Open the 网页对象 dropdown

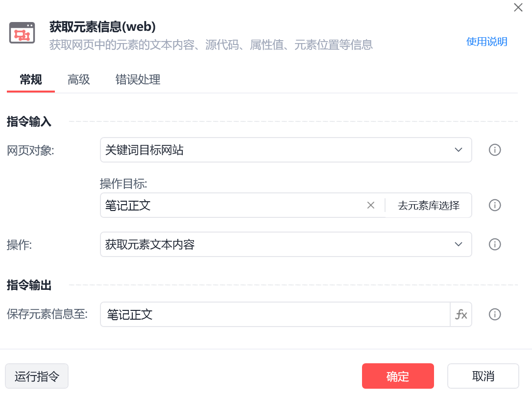(x=286, y=150)
